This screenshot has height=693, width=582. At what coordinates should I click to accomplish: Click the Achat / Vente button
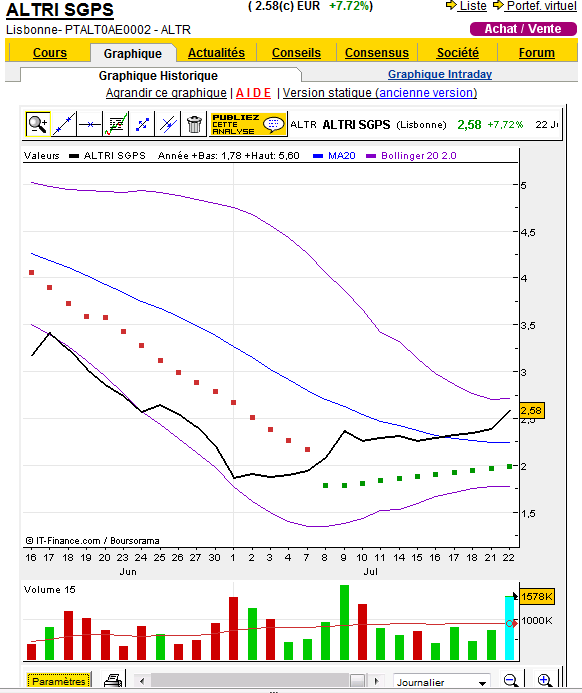tap(523, 29)
